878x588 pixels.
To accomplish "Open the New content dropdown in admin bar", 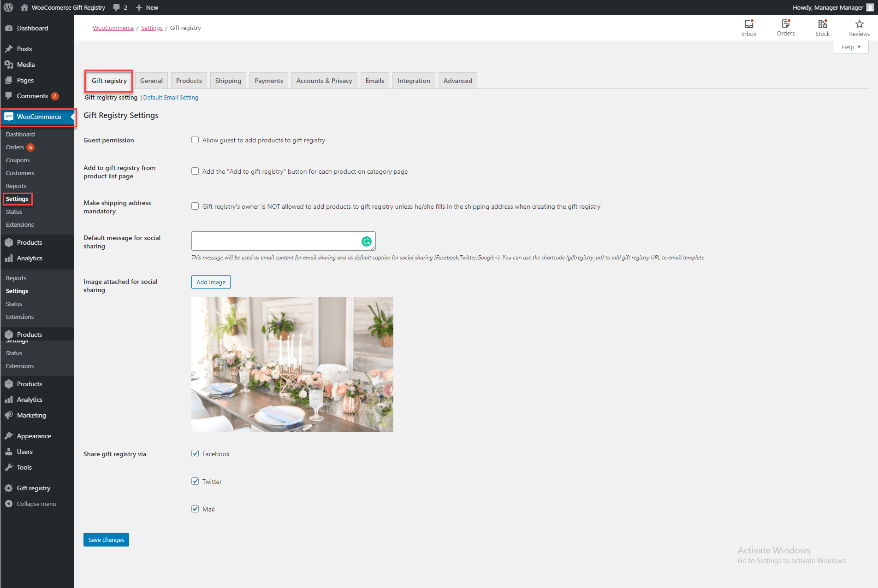I will pos(147,7).
